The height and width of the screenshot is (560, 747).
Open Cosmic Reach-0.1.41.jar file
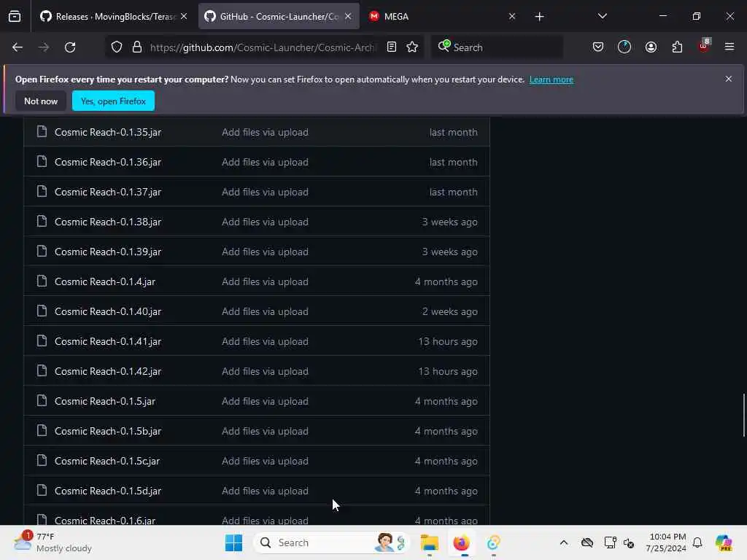[108, 342]
